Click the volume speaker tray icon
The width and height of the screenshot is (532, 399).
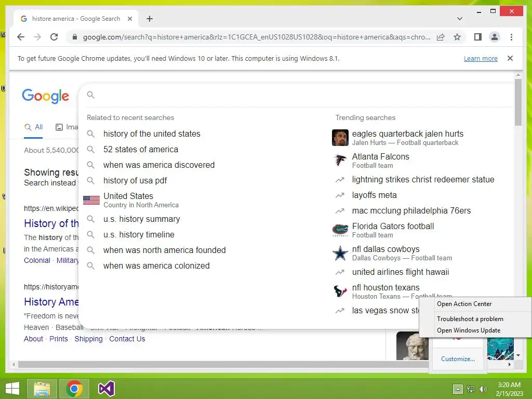click(483, 389)
